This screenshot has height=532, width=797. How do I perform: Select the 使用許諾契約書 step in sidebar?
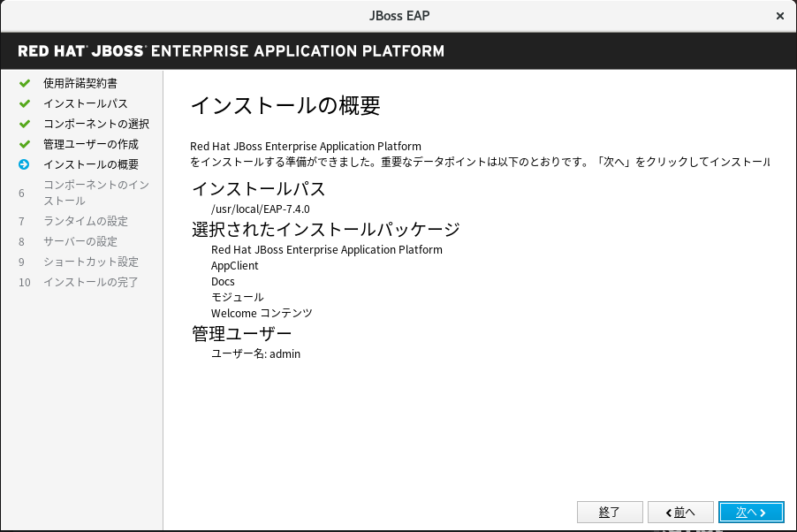click(x=80, y=83)
